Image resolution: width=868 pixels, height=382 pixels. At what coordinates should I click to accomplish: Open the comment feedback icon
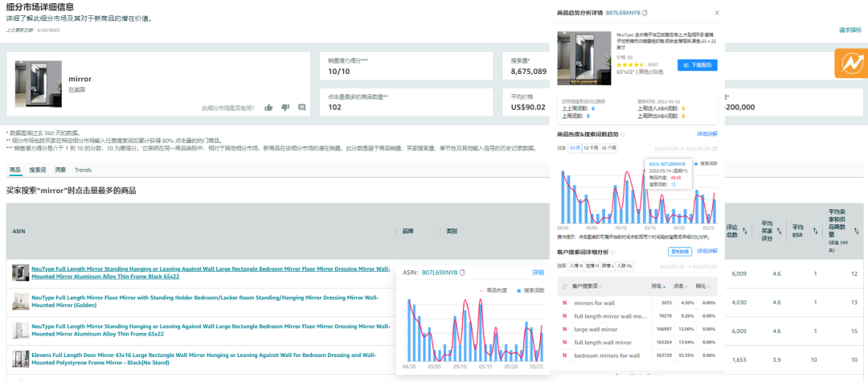coord(302,107)
